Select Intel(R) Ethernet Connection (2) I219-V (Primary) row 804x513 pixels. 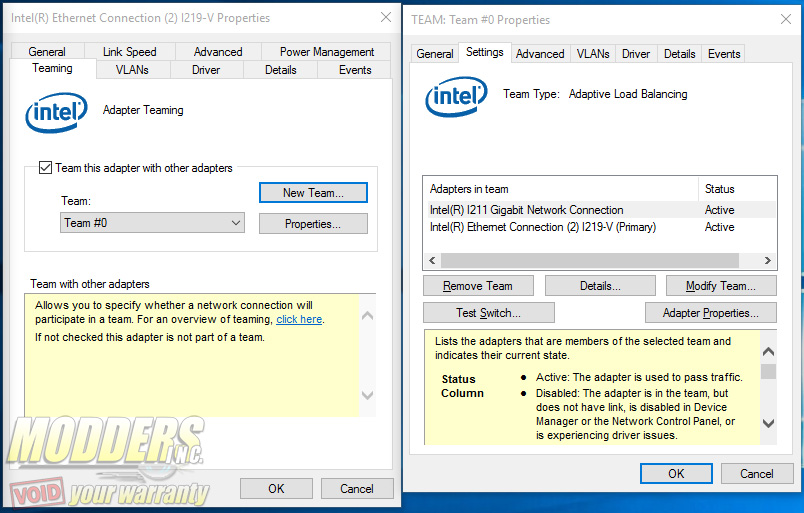tap(599, 227)
